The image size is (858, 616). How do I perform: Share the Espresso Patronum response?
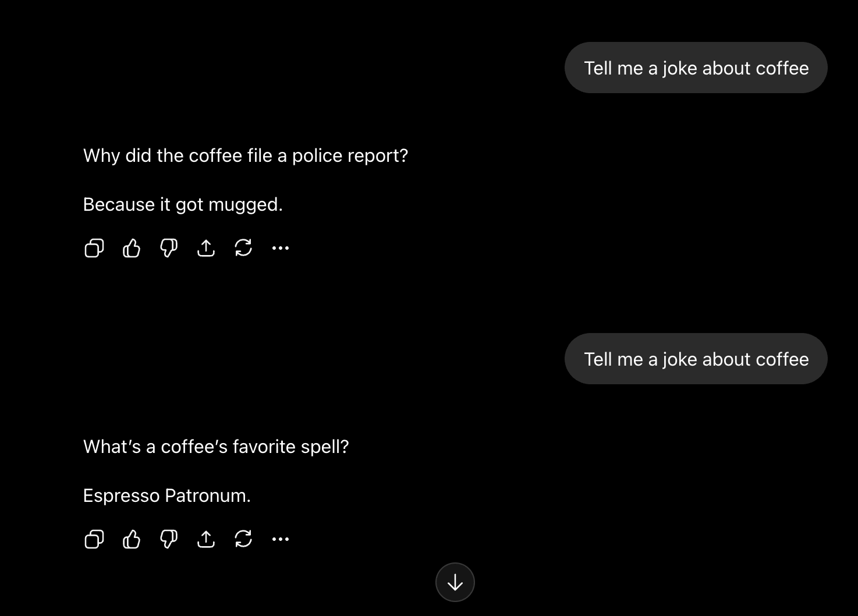click(206, 540)
